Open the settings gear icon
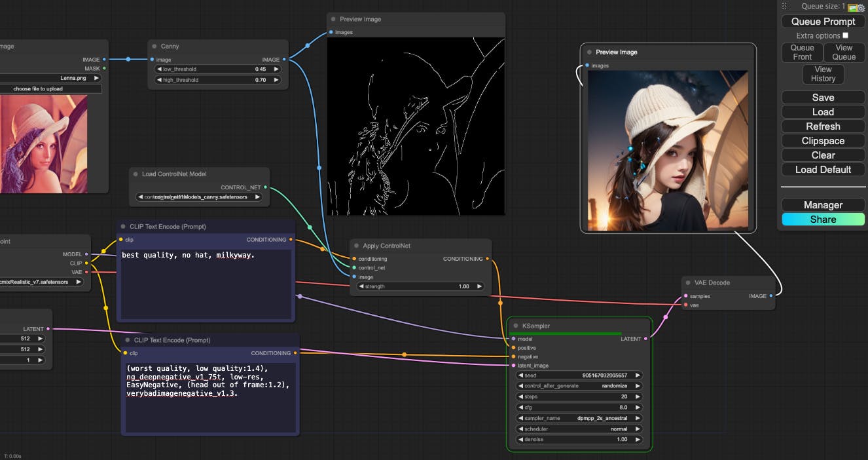Screen dimensions: 868x460 pyautogui.click(x=861, y=8)
